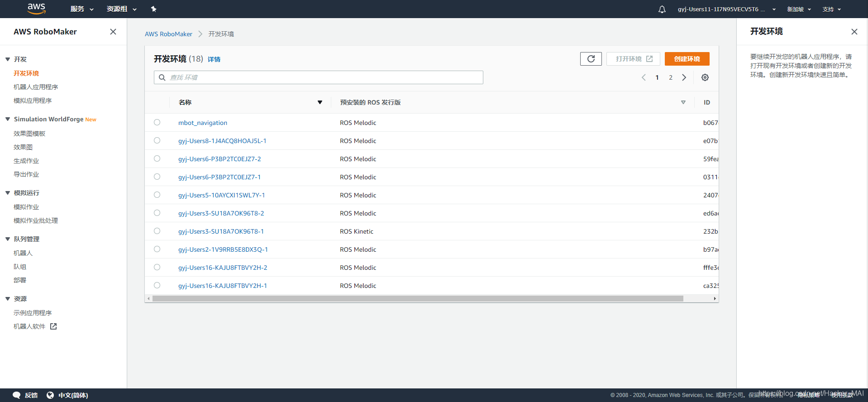Refresh the environments list
868x402 pixels.
coord(591,59)
